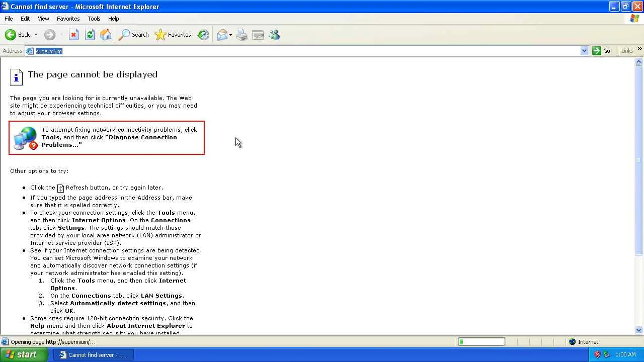Click the Safely Remove Hardware tray icon

click(x=607, y=354)
